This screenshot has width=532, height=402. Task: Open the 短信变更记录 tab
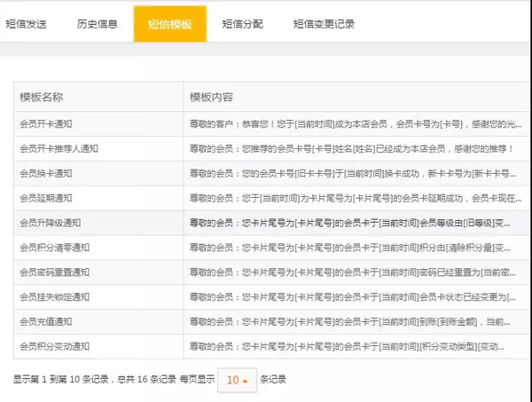tap(324, 24)
